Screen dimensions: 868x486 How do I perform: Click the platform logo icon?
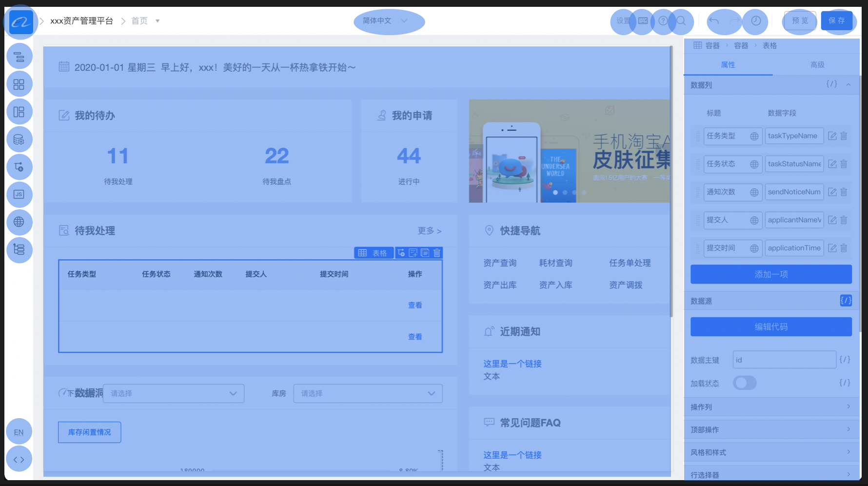[20, 22]
